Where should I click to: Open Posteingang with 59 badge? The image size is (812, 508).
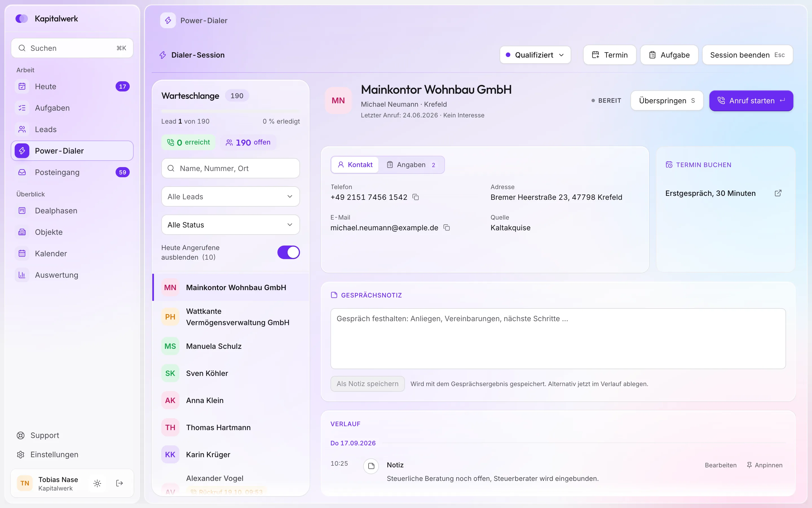click(x=72, y=172)
